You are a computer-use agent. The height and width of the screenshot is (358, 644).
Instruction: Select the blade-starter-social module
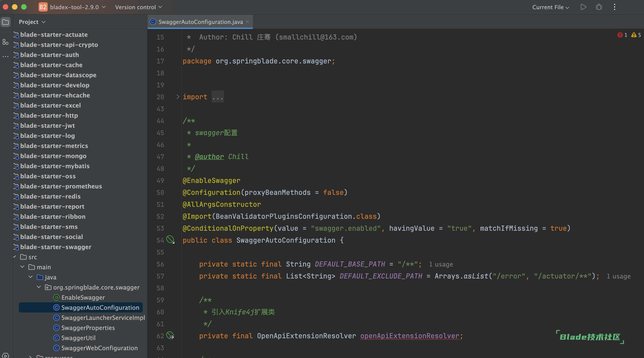click(x=51, y=237)
